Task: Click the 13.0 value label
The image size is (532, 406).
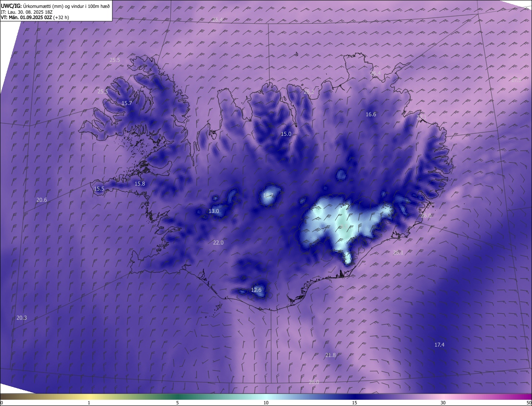Action: click(214, 211)
